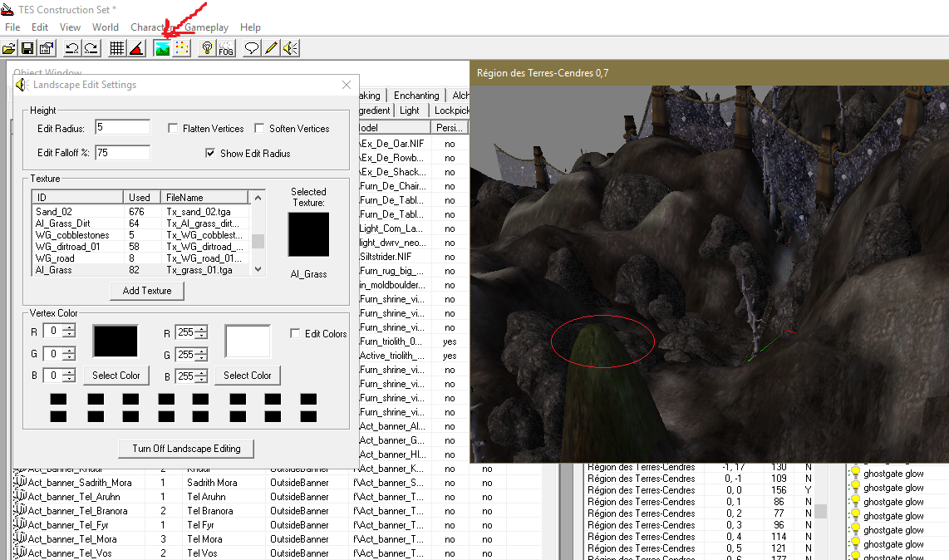The height and width of the screenshot is (560, 949).
Task: Click the TES Construction Set title bar icon
Action: point(7,9)
